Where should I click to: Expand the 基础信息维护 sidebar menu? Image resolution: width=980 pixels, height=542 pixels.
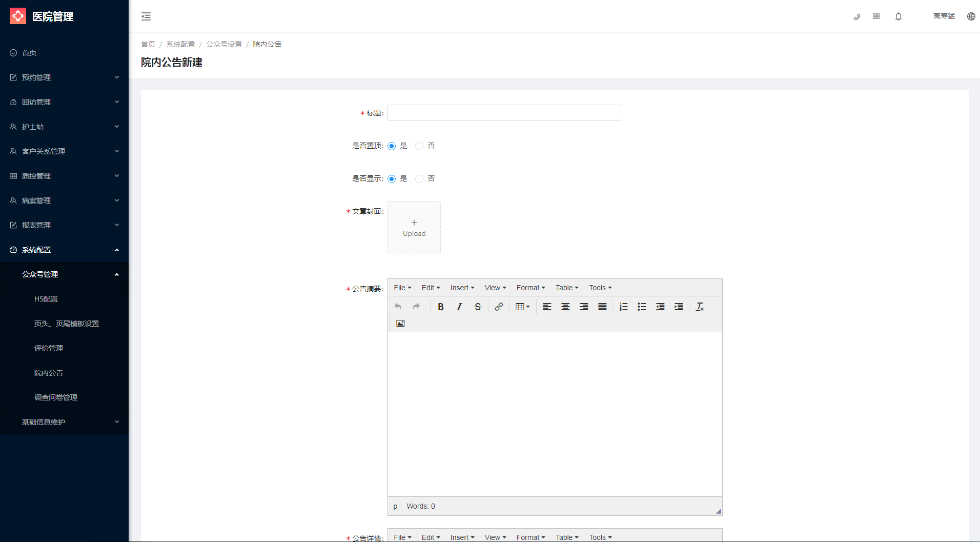(64, 422)
